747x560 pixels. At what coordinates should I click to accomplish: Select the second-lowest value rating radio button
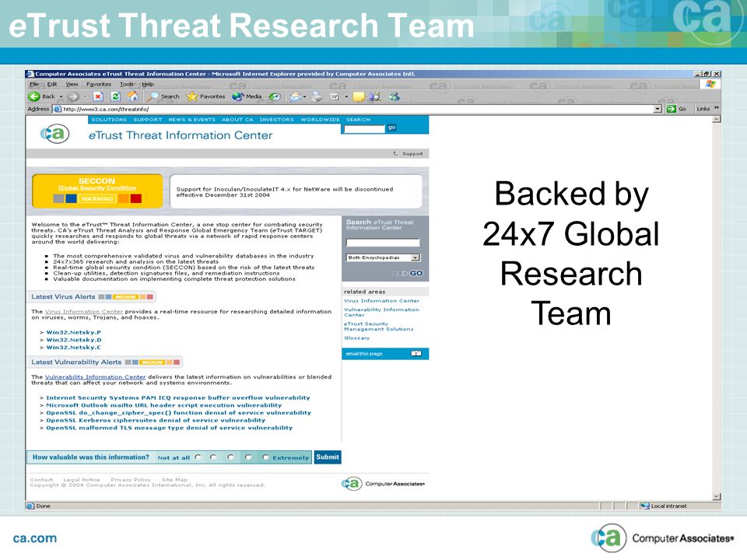point(213,457)
